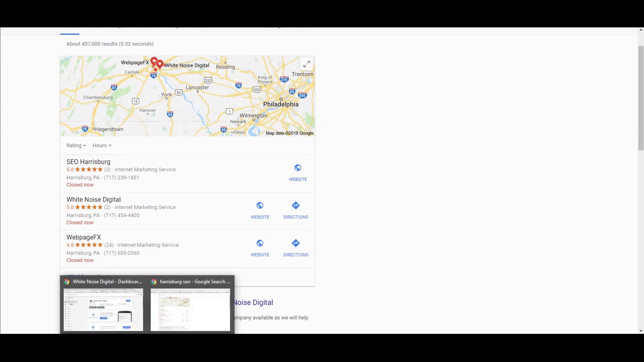Click "Closed now" under White Noise Digital

[x=80, y=223]
